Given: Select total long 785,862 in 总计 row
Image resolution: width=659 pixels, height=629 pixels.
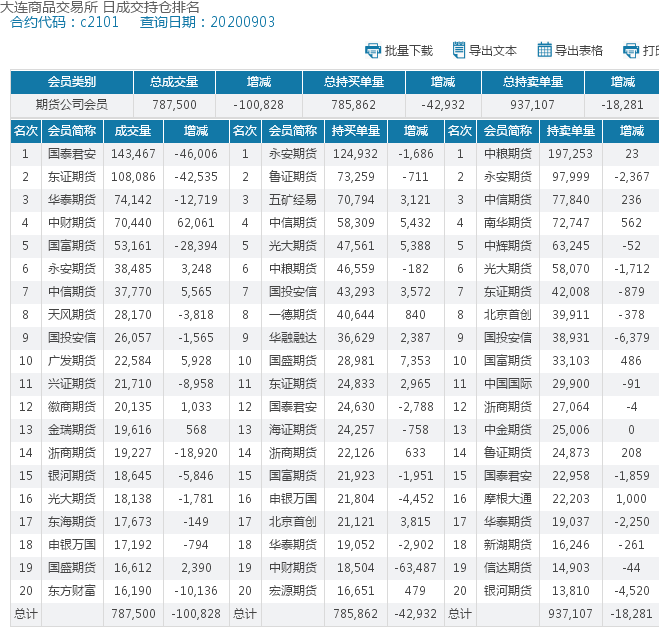Looking at the screenshot, I should pos(356,614).
